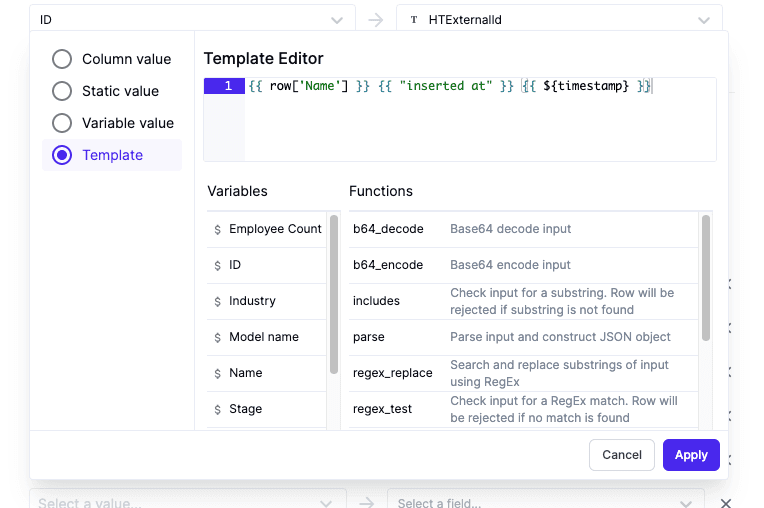
Task: Click the dollar icon next to Industry
Action: pyautogui.click(x=218, y=301)
